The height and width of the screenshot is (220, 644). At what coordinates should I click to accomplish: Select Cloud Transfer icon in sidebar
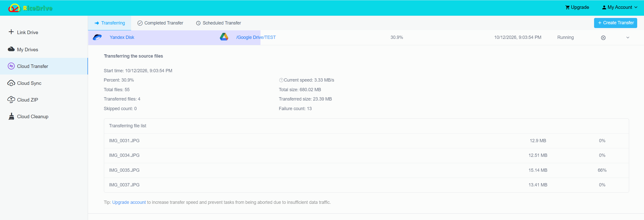[x=11, y=66]
